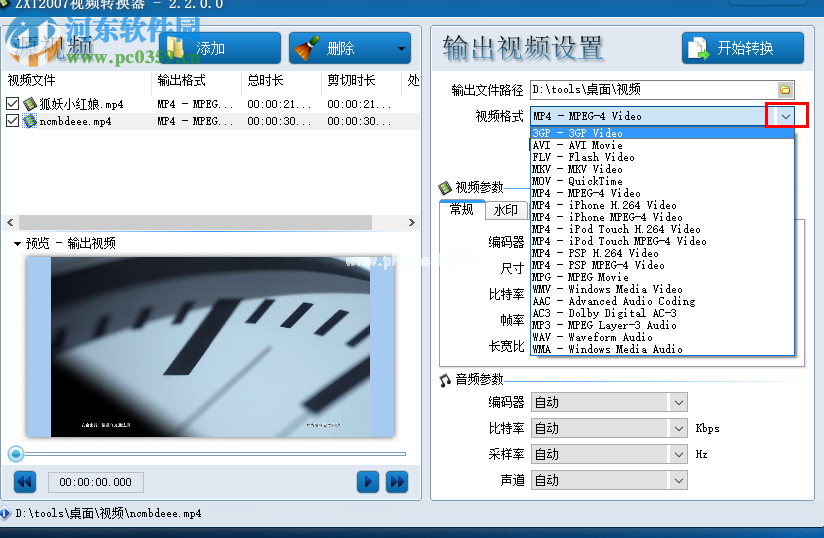This screenshot has width=824, height=538.
Task: Click the 总时长 column header
Action: 281,80
